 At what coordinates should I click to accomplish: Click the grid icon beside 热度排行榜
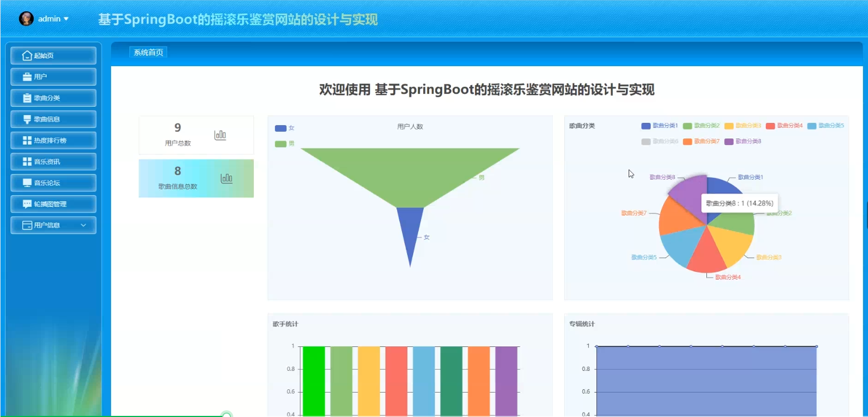point(27,140)
